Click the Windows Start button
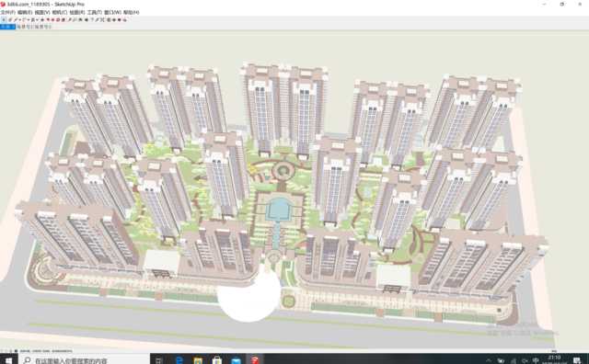The height and width of the screenshot is (364, 589). [8, 360]
